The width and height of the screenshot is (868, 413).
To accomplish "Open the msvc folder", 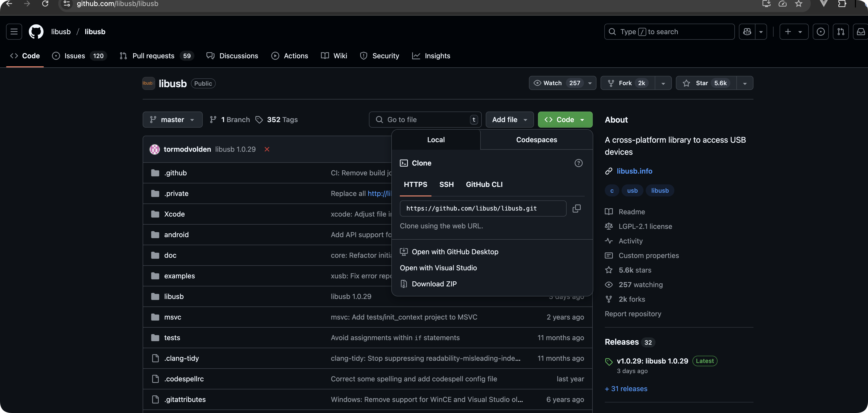I will click(x=173, y=317).
